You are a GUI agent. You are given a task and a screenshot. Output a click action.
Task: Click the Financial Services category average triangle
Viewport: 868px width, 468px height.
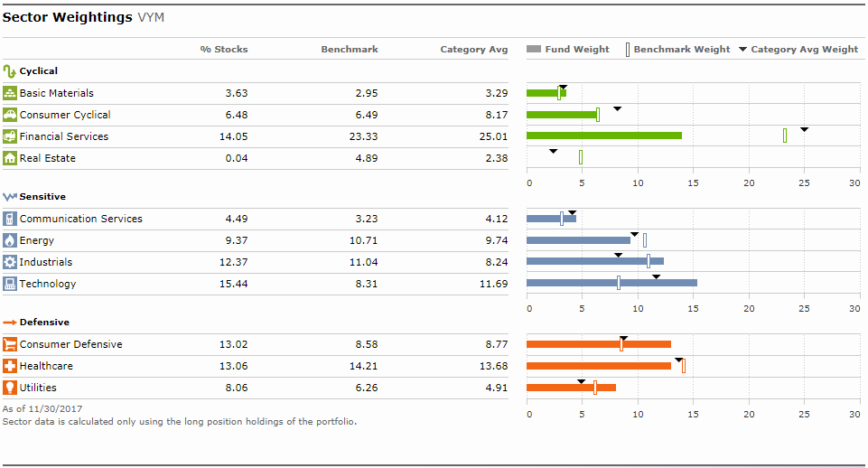point(805,129)
